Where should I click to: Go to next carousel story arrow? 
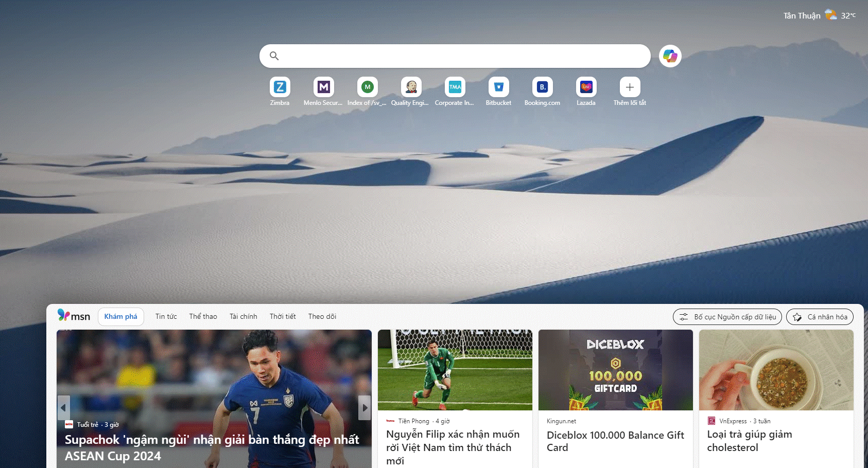pos(364,408)
